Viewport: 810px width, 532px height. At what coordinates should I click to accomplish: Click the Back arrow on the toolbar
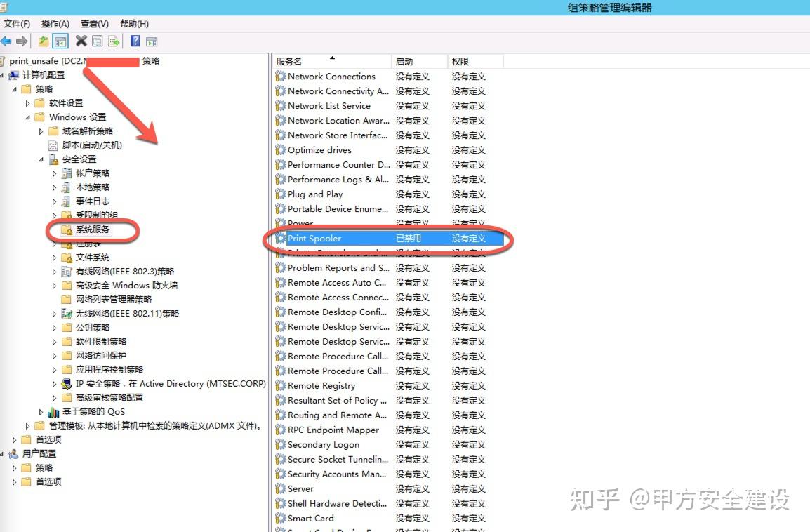6,41
